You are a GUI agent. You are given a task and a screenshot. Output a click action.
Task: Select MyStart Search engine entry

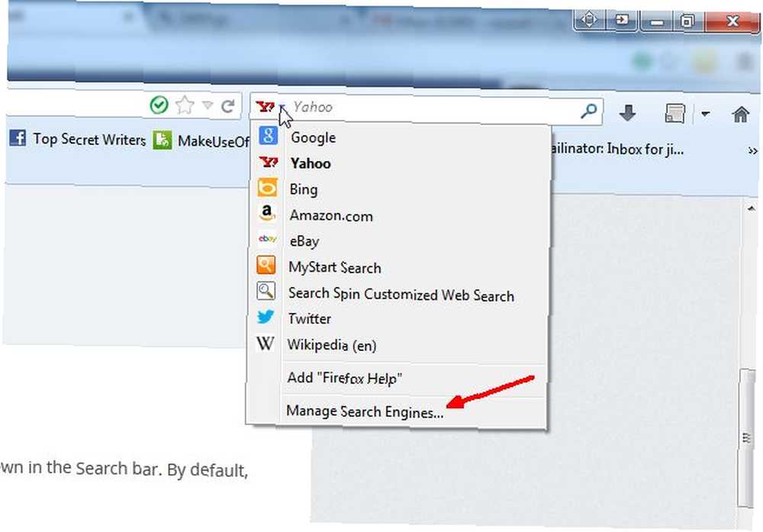(400, 268)
